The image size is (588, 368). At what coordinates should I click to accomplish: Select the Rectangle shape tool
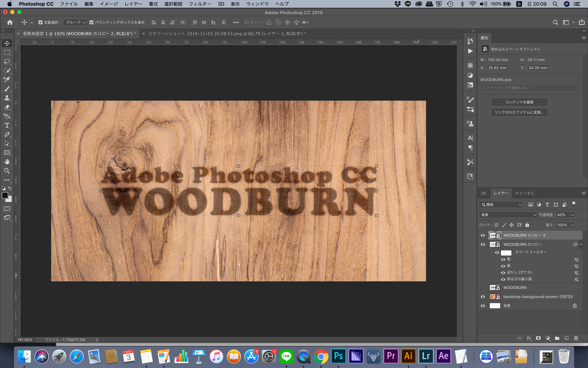click(x=7, y=153)
